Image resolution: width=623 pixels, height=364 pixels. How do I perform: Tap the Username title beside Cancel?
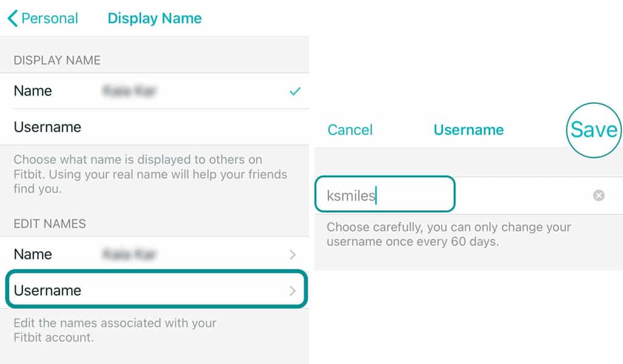468,130
